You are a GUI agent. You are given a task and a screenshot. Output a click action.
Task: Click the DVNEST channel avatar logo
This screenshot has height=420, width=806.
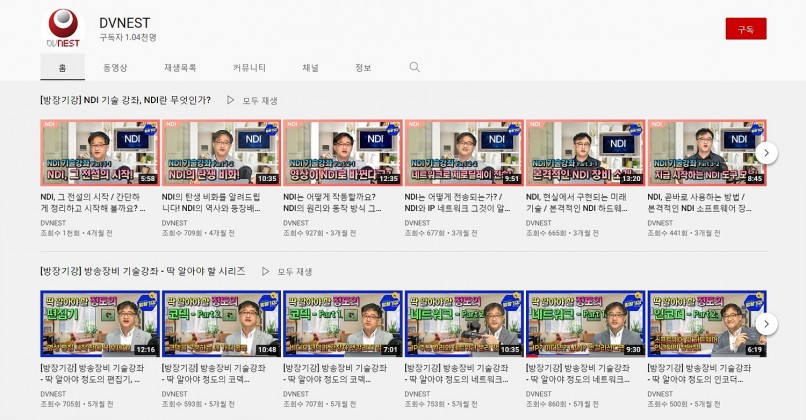coord(65,28)
